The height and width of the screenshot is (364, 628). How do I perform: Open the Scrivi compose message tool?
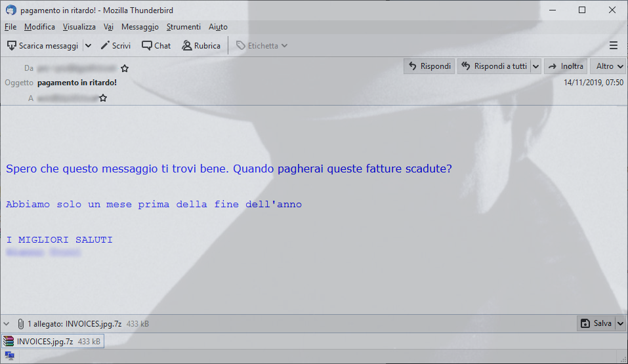[115, 46]
